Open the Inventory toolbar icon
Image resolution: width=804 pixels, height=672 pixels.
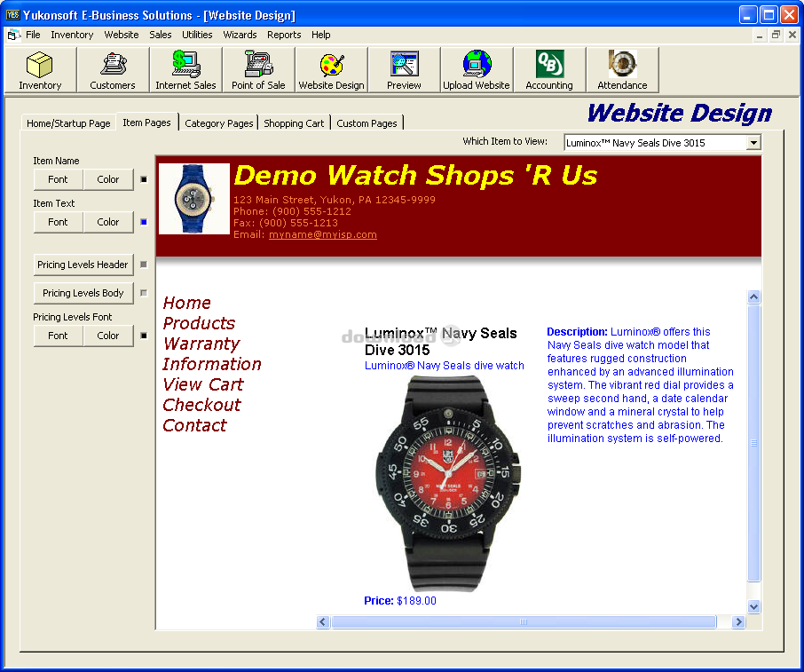pyautogui.click(x=40, y=70)
